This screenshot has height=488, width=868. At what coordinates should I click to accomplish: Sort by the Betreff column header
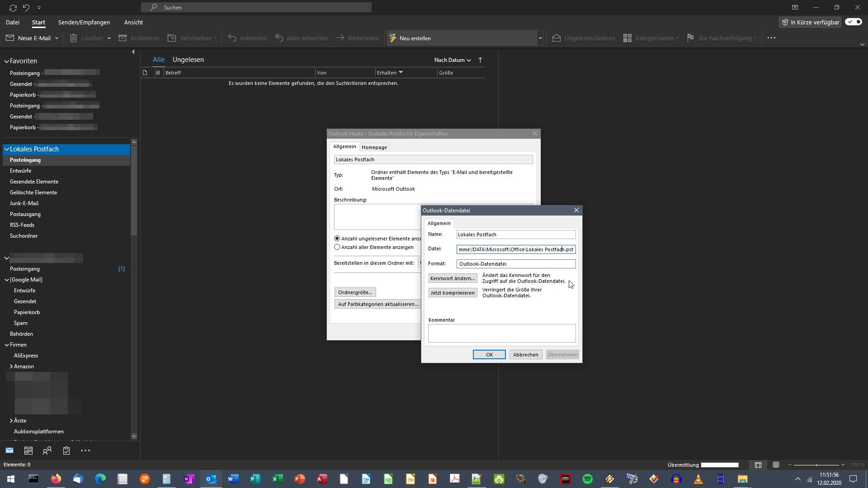coord(173,73)
